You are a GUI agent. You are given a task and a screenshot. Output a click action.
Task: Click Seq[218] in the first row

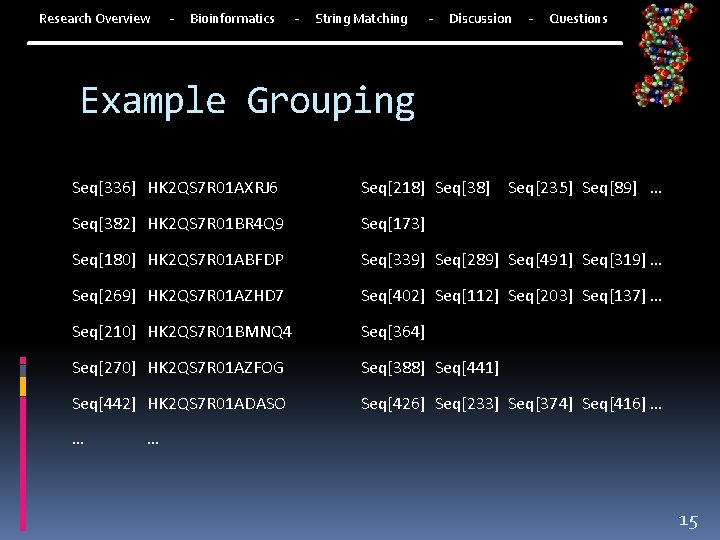point(393,188)
